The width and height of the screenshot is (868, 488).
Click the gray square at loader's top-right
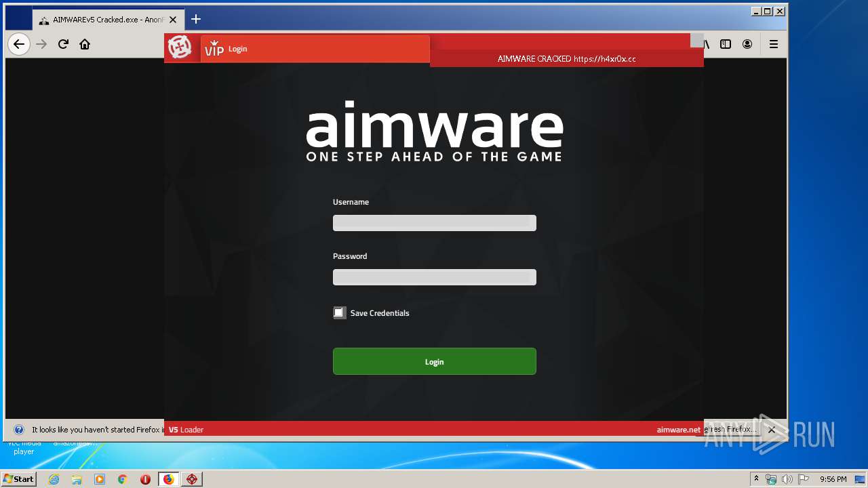coord(696,40)
